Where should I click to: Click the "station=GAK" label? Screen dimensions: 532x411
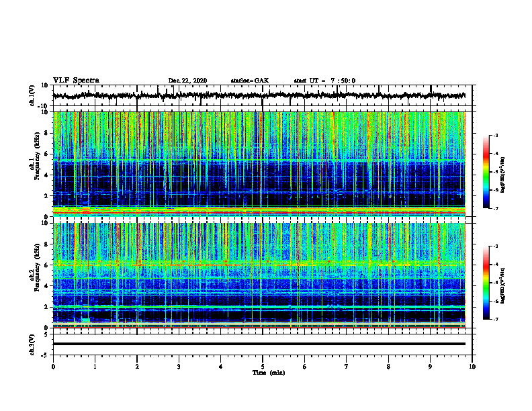click(x=250, y=81)
